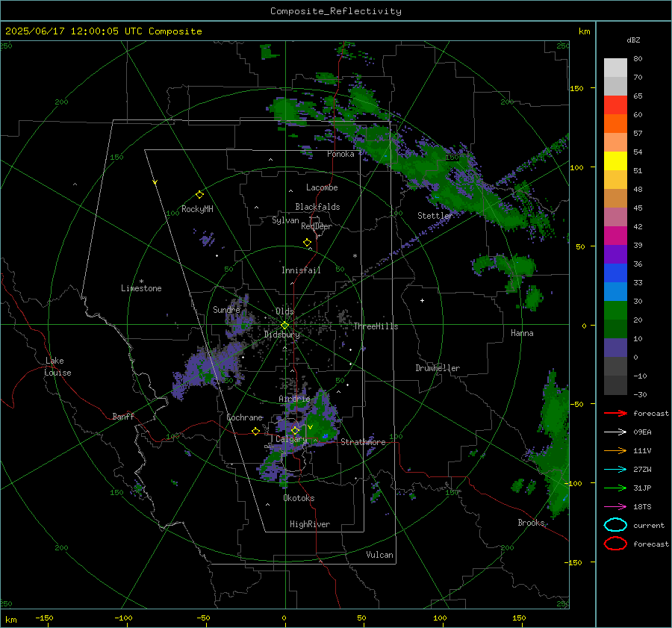This screenshot has width=672, height=628.
Task: Click the ThreeHills label
Action: tap(376, 326)
